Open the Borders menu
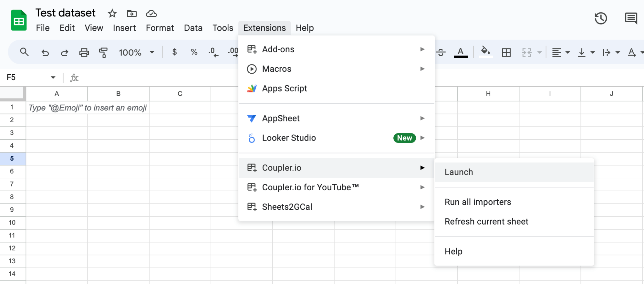644x284 pixels. click(x=506, y=52)
